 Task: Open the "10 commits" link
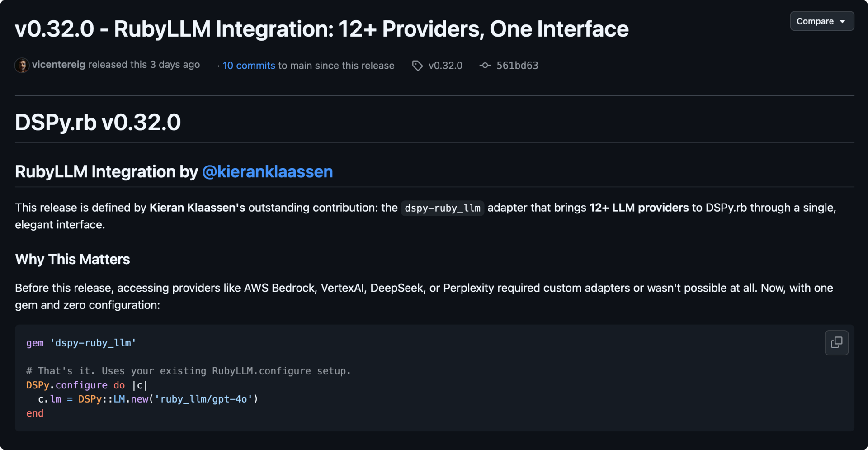[249, 66]
